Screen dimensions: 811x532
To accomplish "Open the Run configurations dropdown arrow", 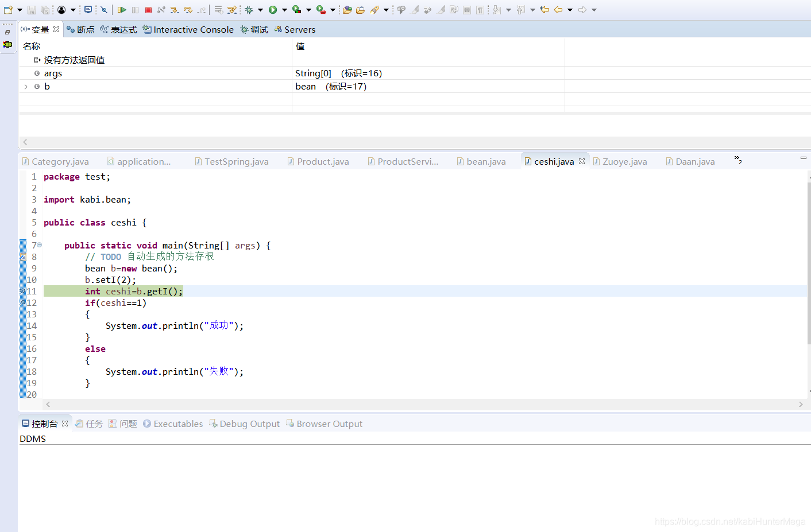I will [x=284, y=10].
